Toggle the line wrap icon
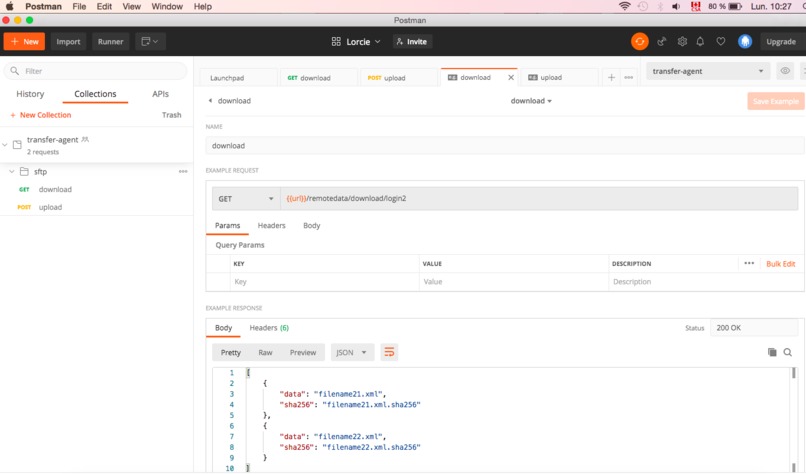This screenshot has height=474, width=806. pos(389,352)
